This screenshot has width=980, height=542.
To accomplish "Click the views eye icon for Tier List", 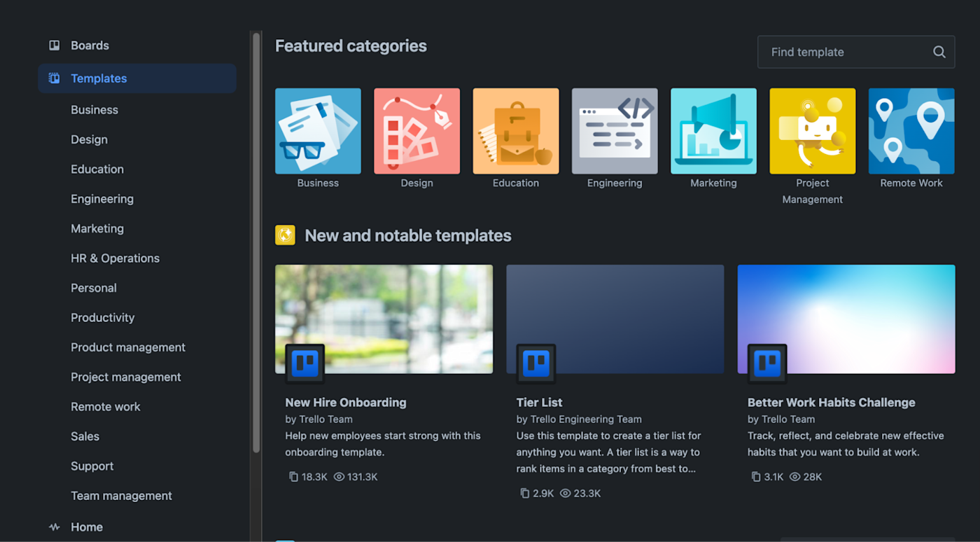I will [566, 494].
